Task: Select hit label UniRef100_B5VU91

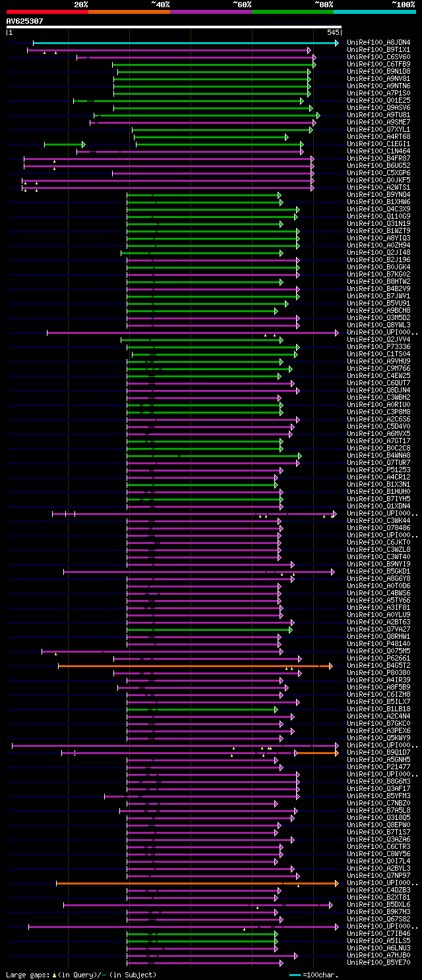Action: pyautogui.click(x=378, y=304)
